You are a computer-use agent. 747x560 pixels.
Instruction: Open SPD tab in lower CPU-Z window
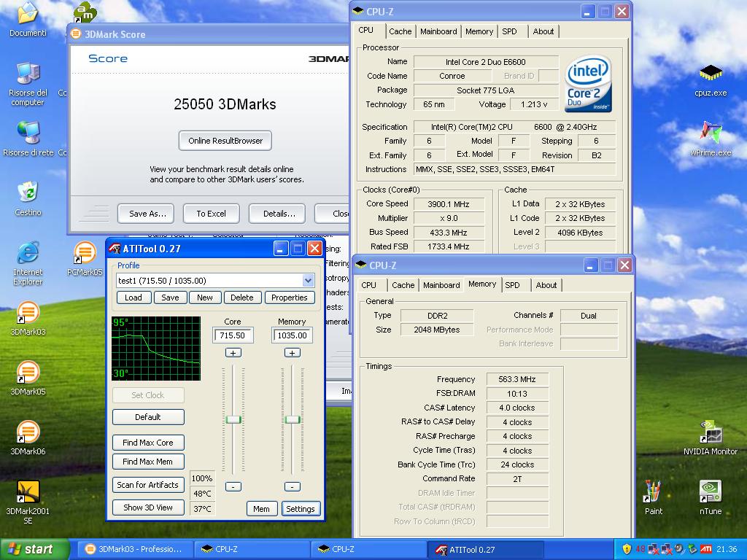click(512, 285)
